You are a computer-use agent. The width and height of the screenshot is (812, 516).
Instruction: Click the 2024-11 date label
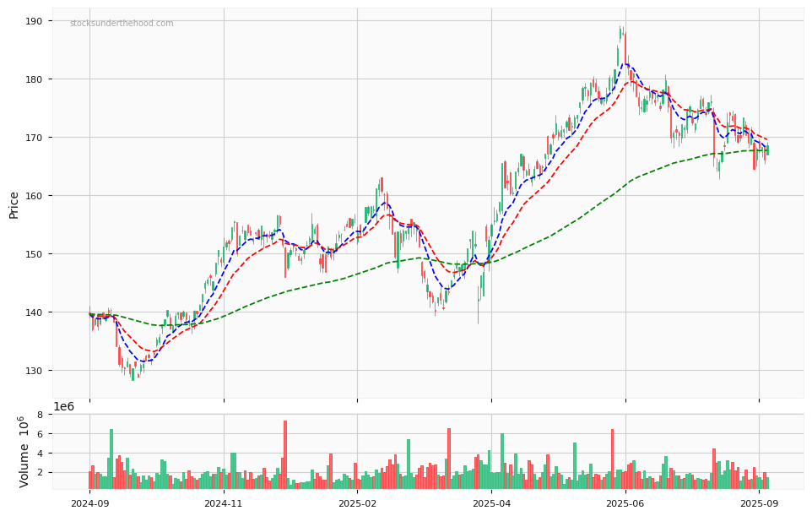tap(224, 503)
